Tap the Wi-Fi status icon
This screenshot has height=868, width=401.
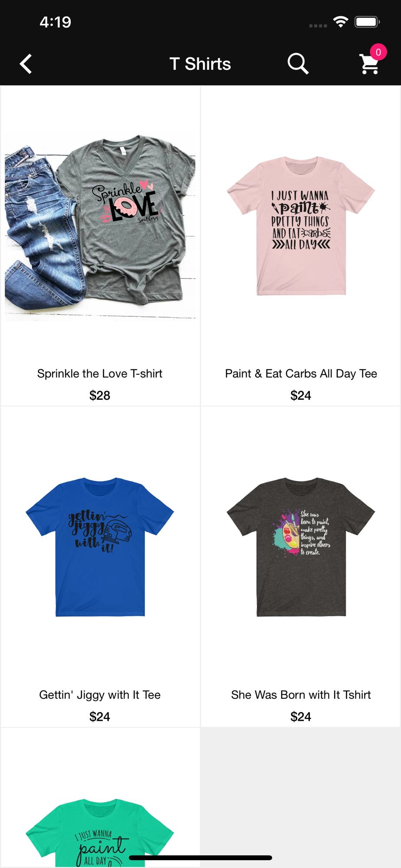[x=341, y=22]
